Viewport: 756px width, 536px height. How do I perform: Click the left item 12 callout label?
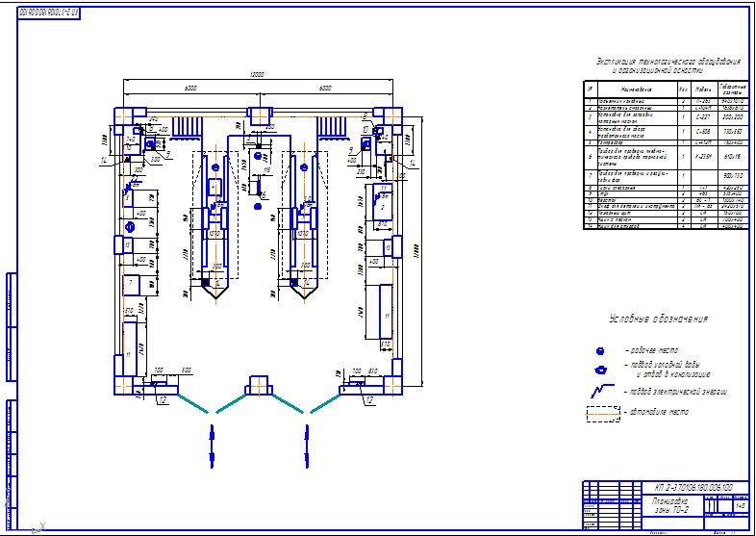click(x=163, y=397)
